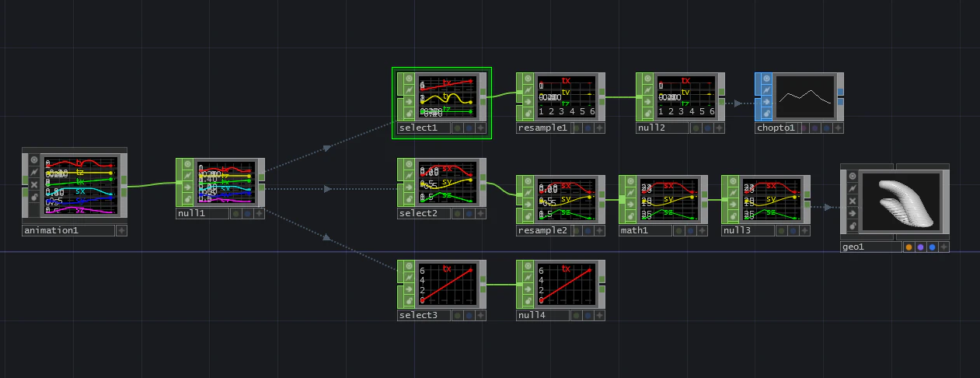Select the null2 name label
The width and height of the screenshot is (980, 378).
pyautogui.click(x=662, y=128)
